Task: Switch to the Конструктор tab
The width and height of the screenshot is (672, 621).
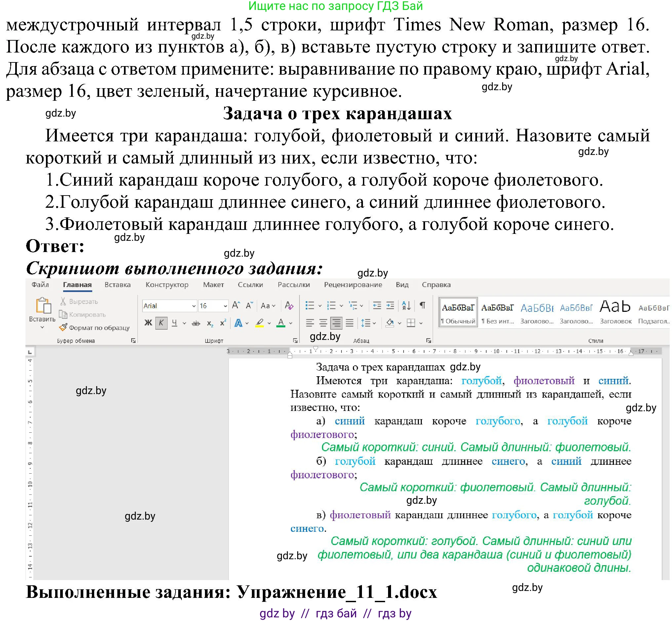Action: (167, 285)
